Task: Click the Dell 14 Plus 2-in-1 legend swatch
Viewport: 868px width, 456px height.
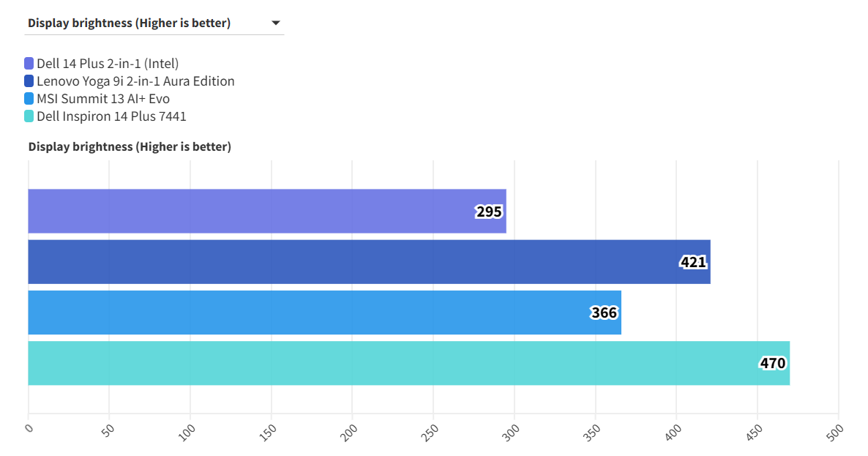Action: point(29,64)
